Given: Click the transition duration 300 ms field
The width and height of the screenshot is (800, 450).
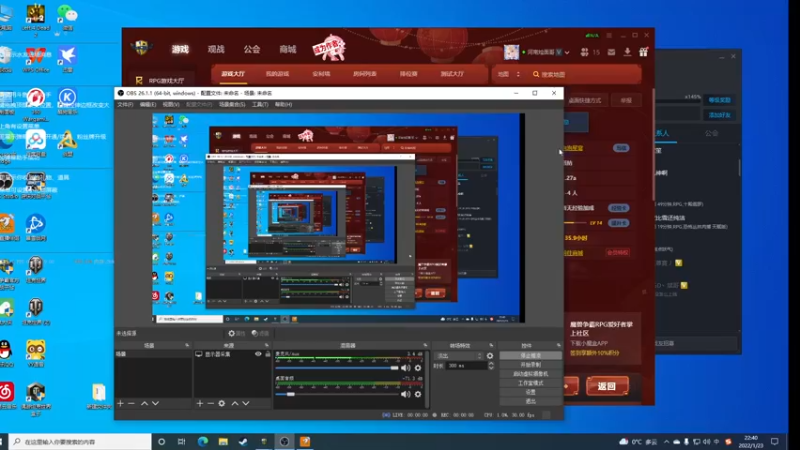Looking at the screenshot, I should point(466,365).
